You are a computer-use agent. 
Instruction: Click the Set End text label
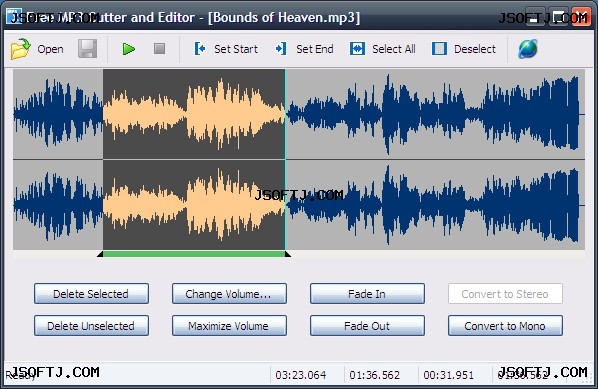(315, 49)
